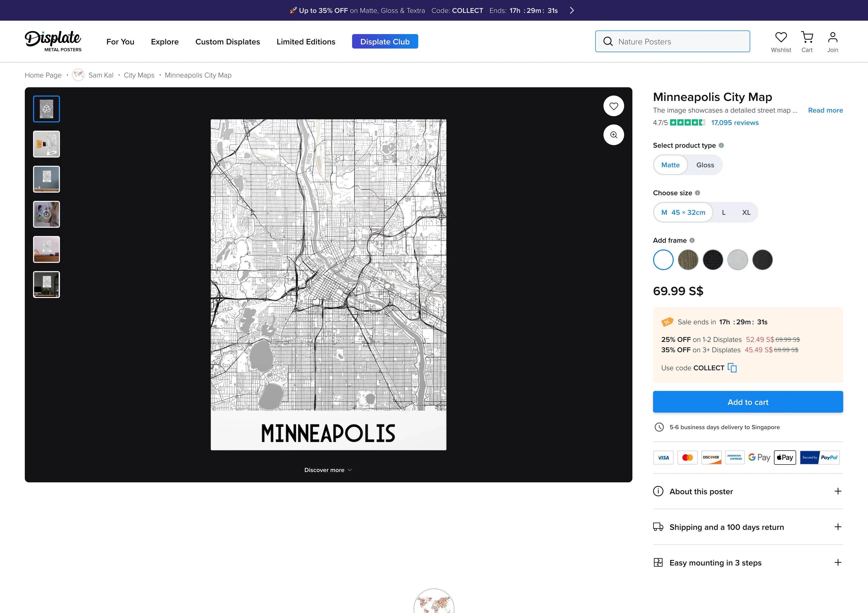Image resolution: width=868 pixels, height=613 pixels.
Task: Select second thumbnail showing magnet mounting
Action: point(47,144)
